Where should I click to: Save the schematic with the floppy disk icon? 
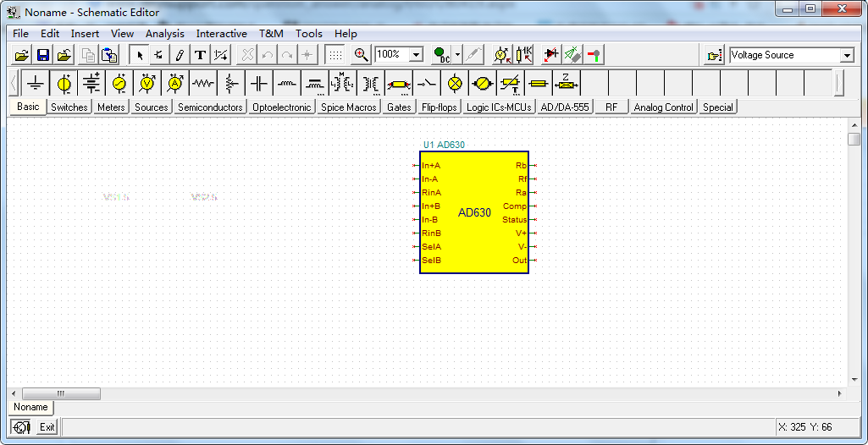coord(43,55)
